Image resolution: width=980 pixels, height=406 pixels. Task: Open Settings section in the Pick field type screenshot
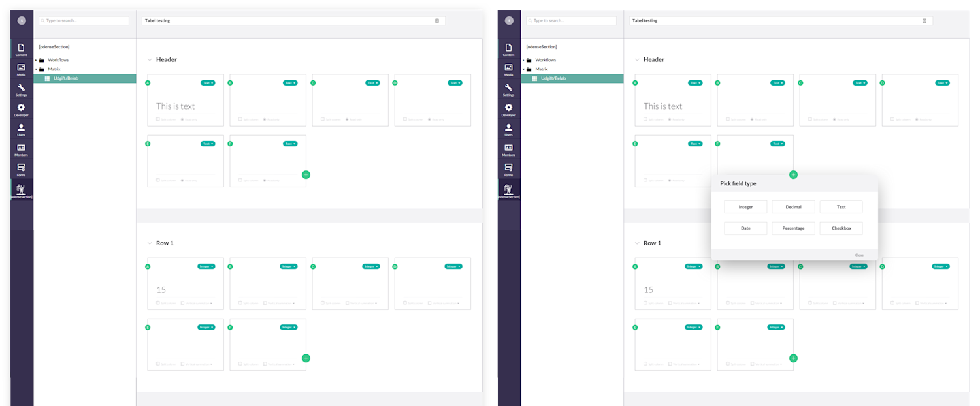click(508, 90)
